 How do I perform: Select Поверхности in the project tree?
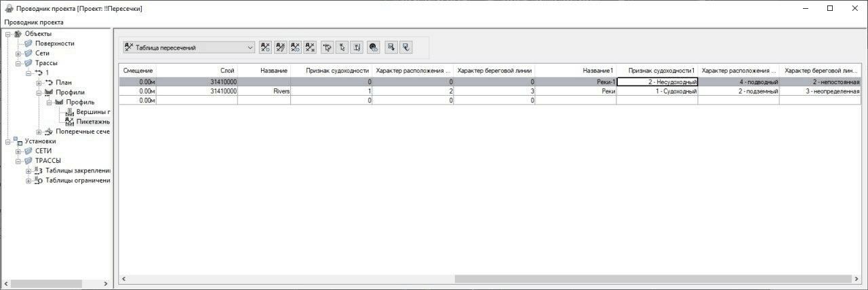54,43
